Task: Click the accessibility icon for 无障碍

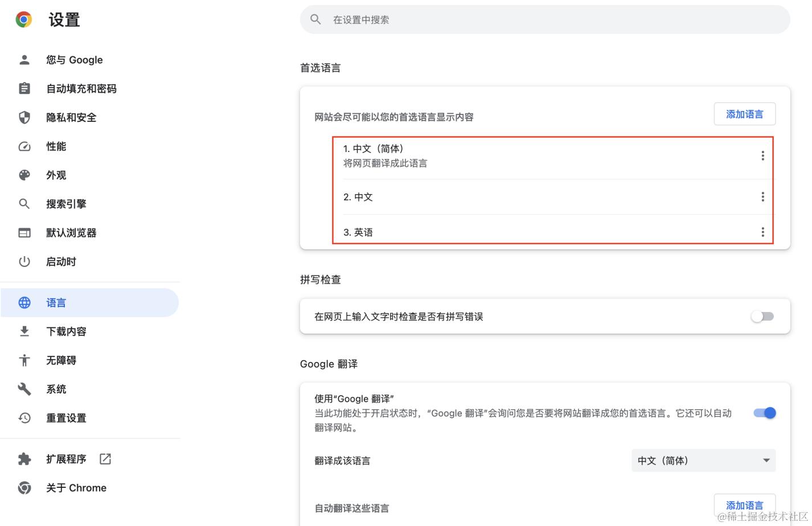Action: click(x=24, y=360)
